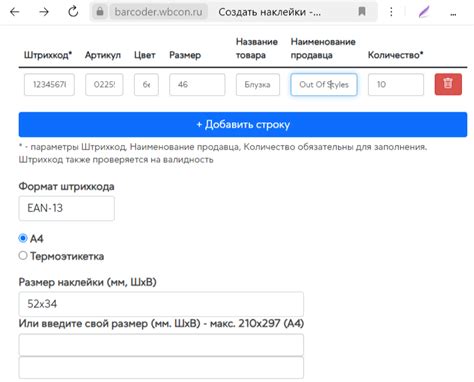Click the Или введите свой размер label
Screen dimensions: 474x382
click(161, 323)
